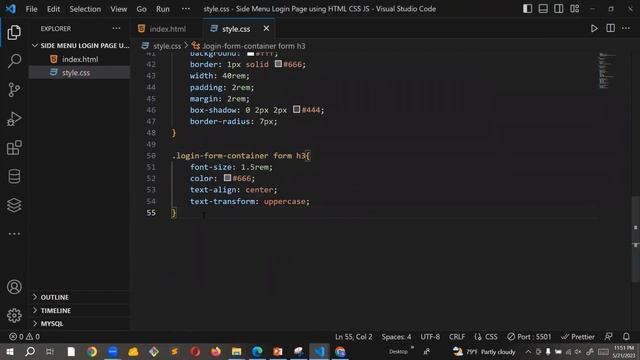
Task: Open File Explorer from taskbar
Action: point(236,351)
